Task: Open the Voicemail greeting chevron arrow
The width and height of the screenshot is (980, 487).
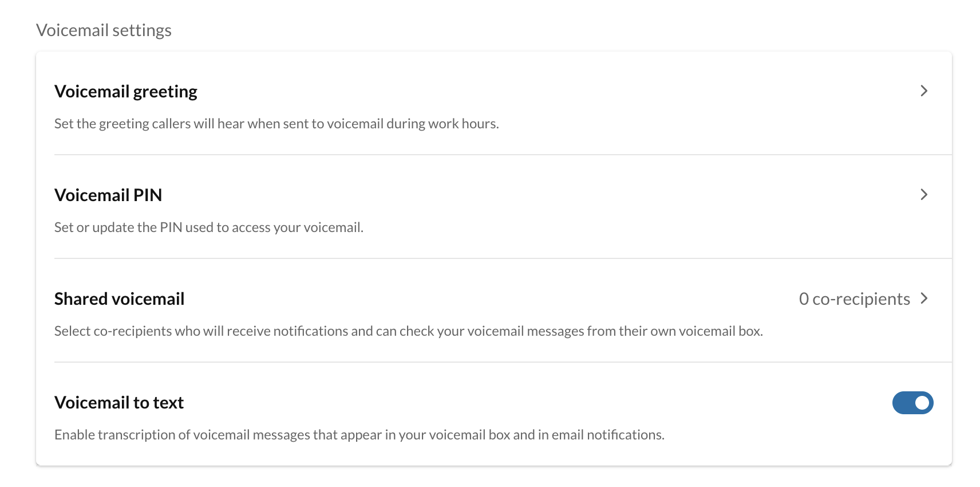Action: tap(923, 91)
